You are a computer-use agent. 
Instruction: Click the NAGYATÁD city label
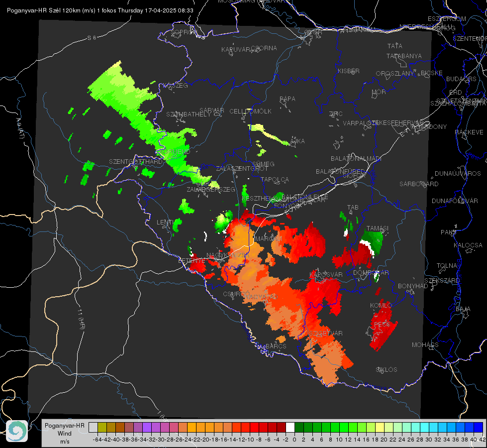(261, 297)
